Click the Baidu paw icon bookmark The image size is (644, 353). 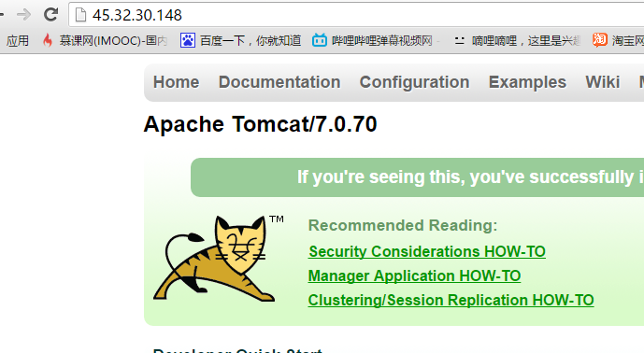pyautogui.click(x=188, y=40)
